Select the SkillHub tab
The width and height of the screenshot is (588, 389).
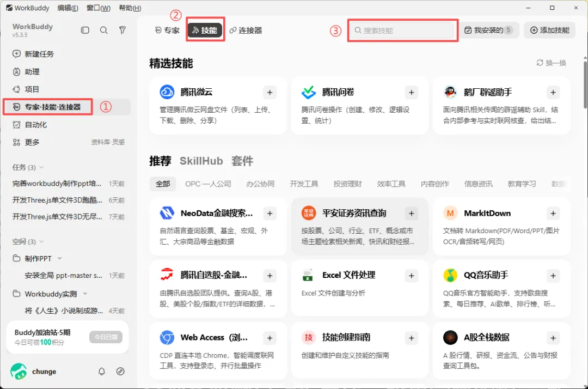coord(201,161)
